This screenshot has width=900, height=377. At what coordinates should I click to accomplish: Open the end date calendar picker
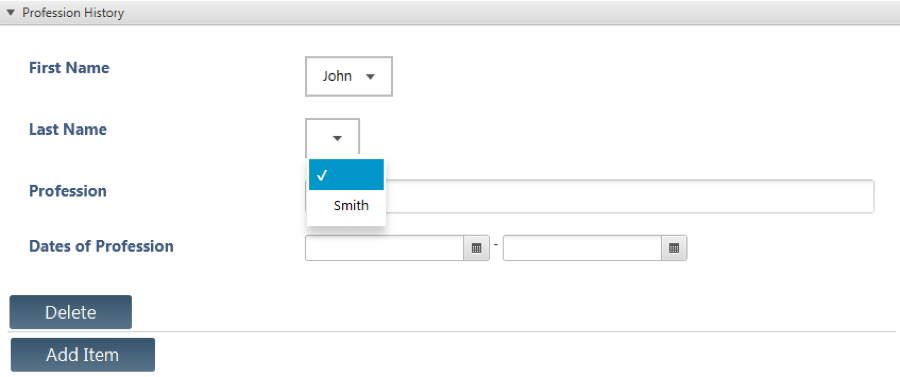[x=674, y=248]
